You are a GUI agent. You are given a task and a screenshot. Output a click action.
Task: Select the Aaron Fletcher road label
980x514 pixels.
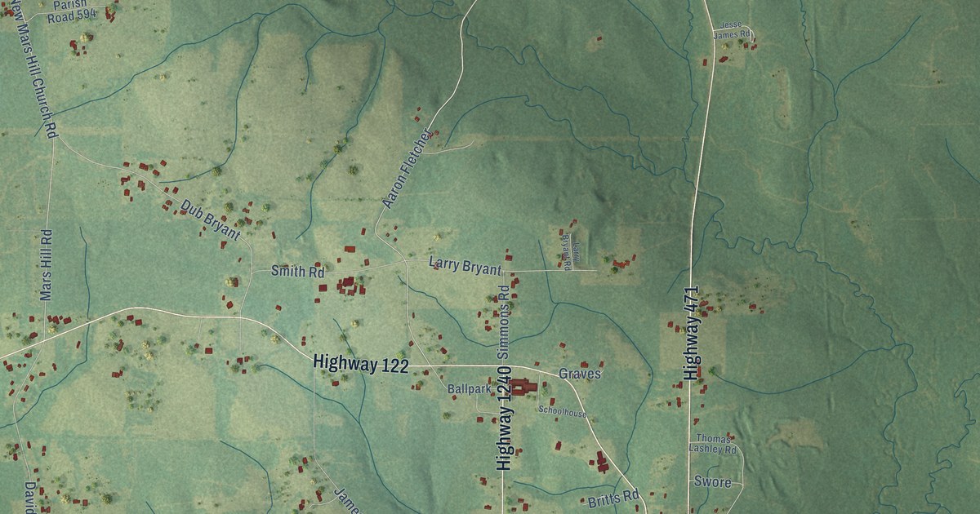pyautogui.click(x=406, y=168)
